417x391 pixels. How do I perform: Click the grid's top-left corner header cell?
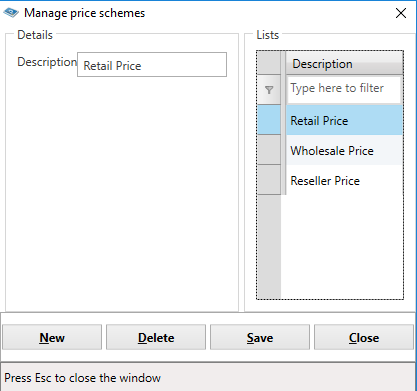point(269,63)
